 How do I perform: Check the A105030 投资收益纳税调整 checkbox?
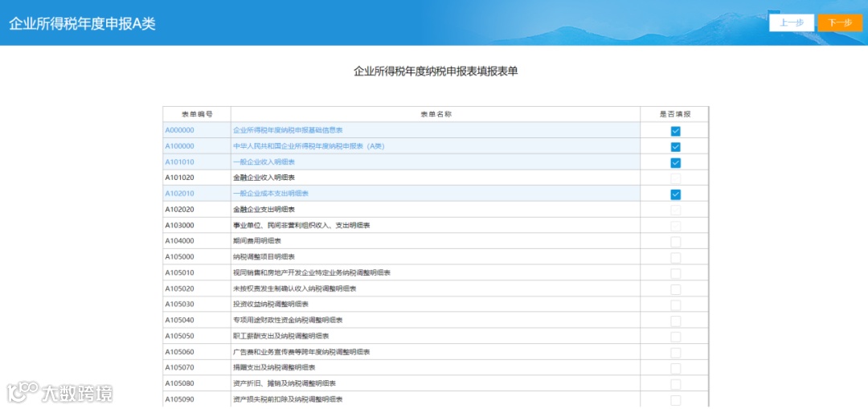675,305
